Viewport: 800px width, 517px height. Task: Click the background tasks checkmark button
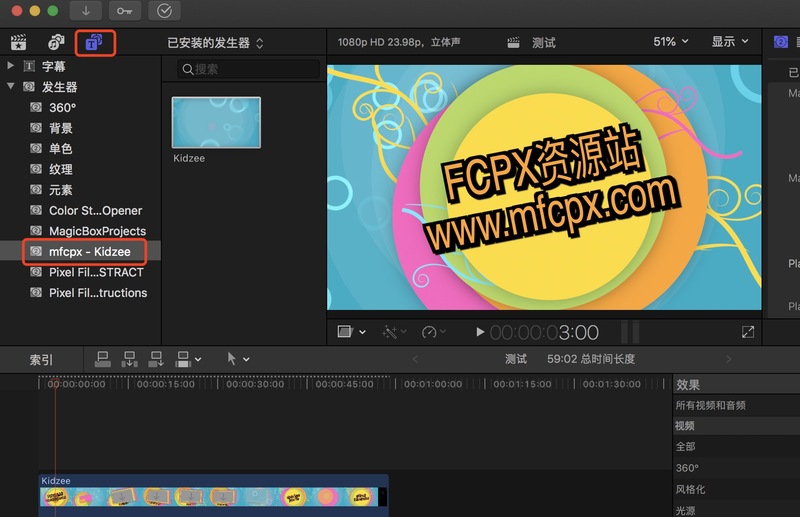point(164,11)
